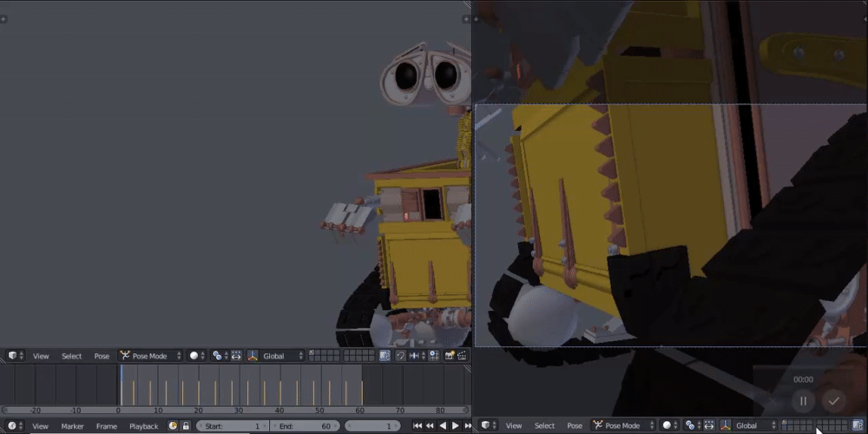Toggle manipulate center points in left viewport

point(236,356)
